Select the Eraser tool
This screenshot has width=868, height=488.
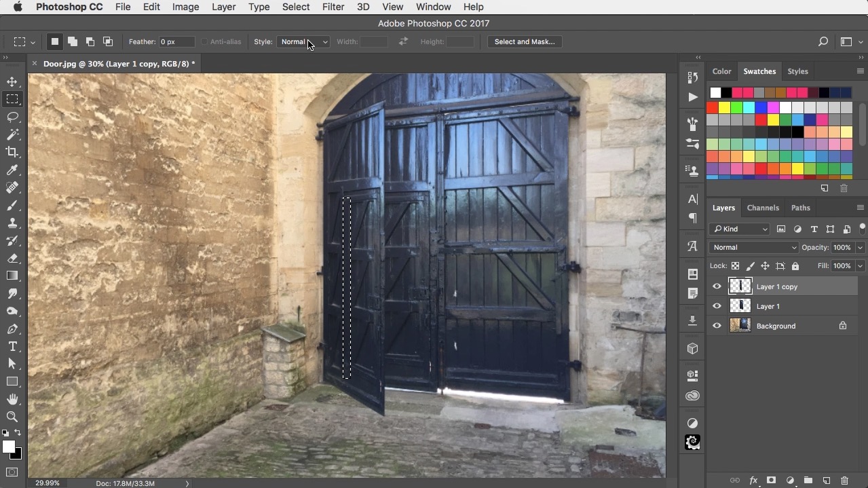coord(12,258)
